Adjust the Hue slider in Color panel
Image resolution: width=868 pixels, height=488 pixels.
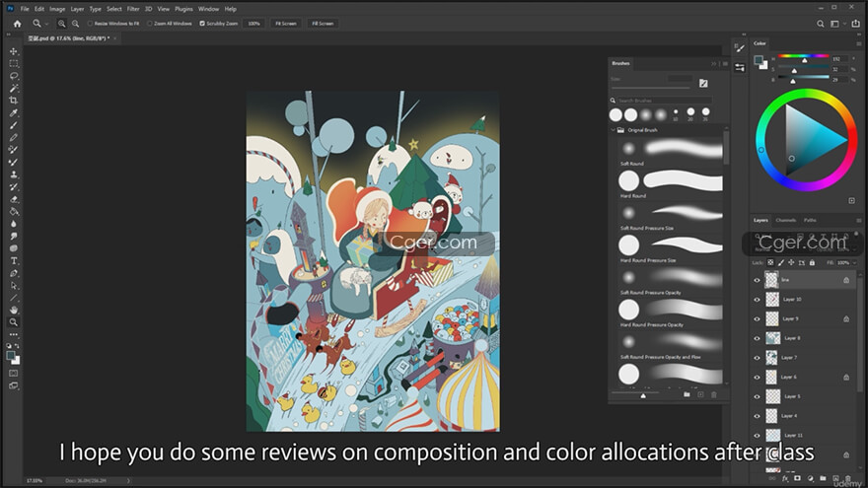tap(803, 56)
